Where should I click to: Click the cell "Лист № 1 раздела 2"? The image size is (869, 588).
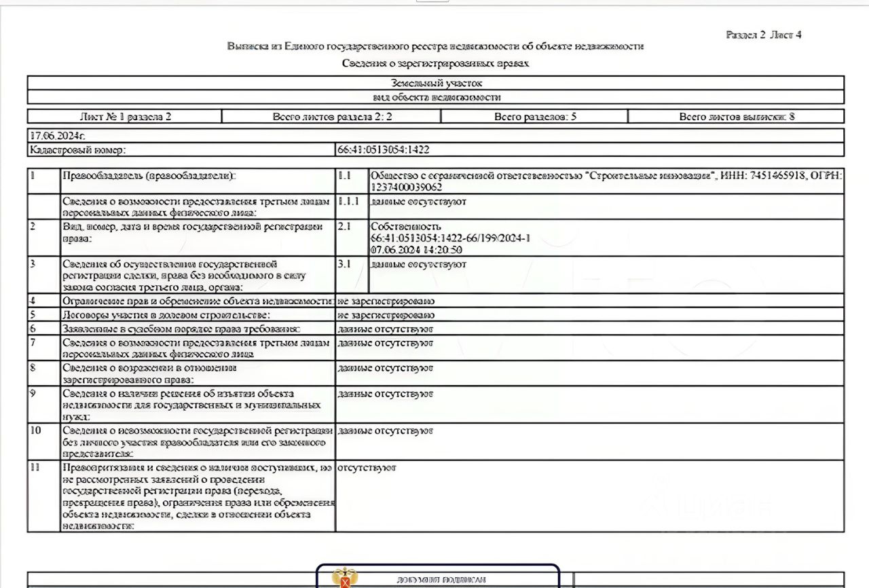(125, 117)
